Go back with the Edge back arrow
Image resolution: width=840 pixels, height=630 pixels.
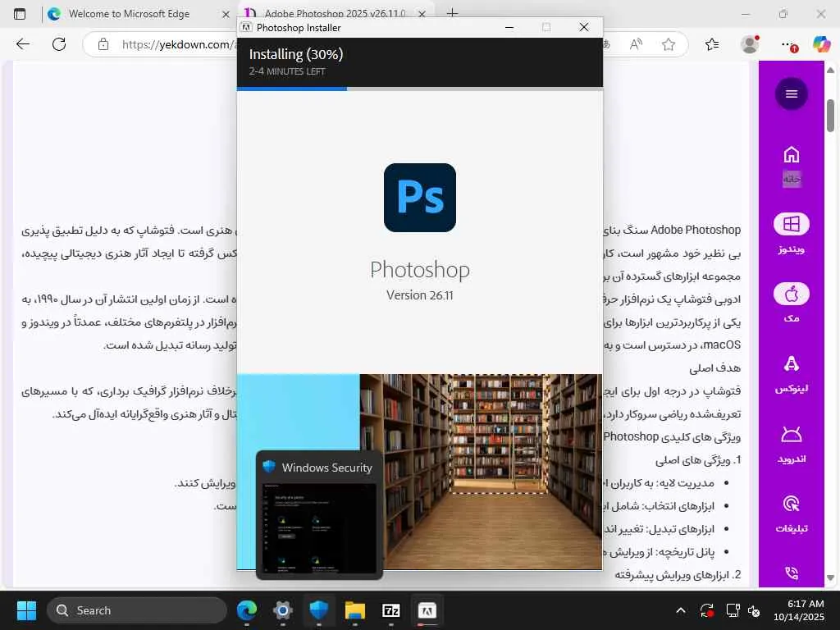click(22, 44)
